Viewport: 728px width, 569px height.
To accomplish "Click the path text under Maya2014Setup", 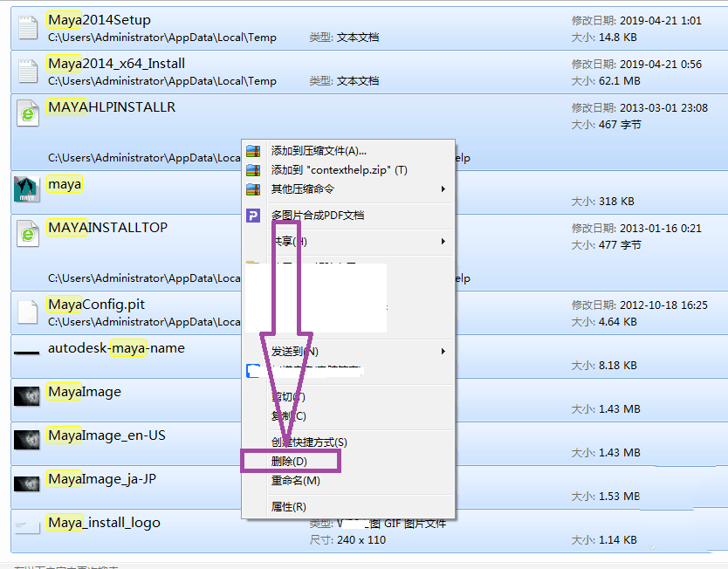I will coord(162,38).
